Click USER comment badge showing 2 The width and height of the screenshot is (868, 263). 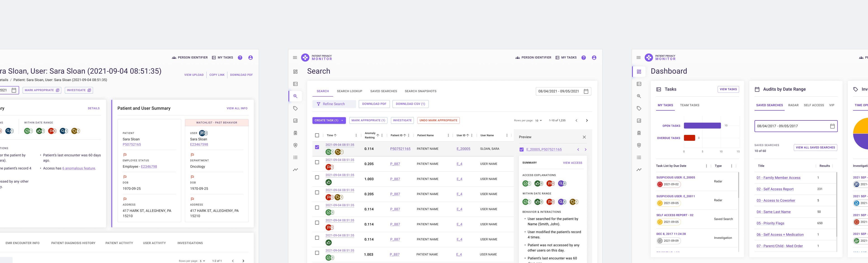coord(203,133)
